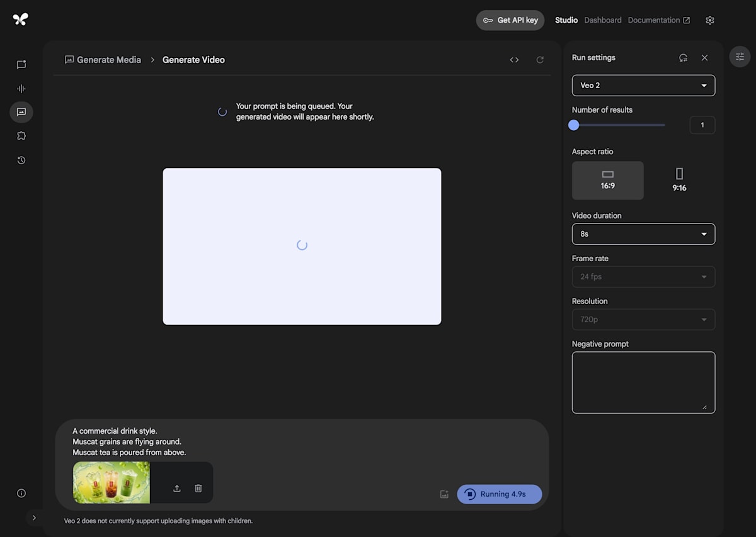Open the Veo 2 model dropdown
Image resolution: width=756 pixels, height=537 pixels.
[643, 86]
